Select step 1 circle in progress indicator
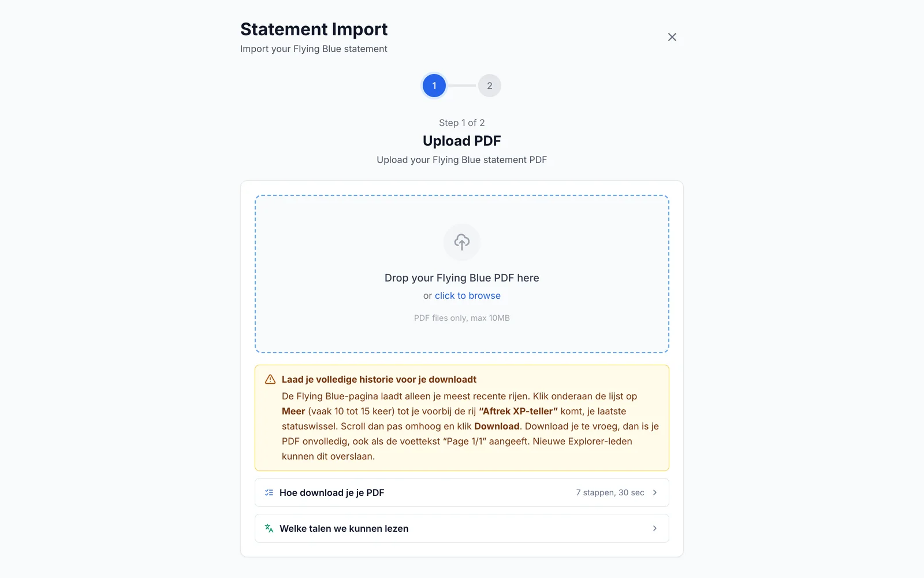924x578 pixels. click(434, 86)
